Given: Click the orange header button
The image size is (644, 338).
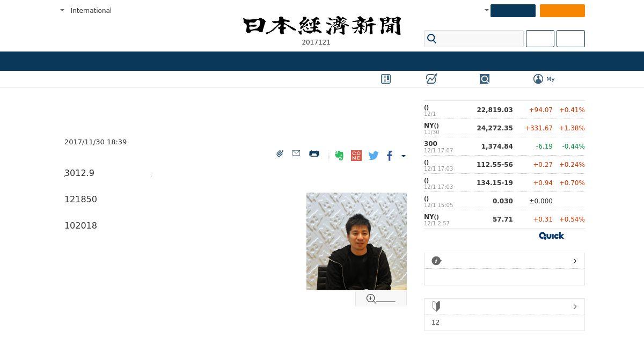Looking at the screenshot, I should pos(562,11).
